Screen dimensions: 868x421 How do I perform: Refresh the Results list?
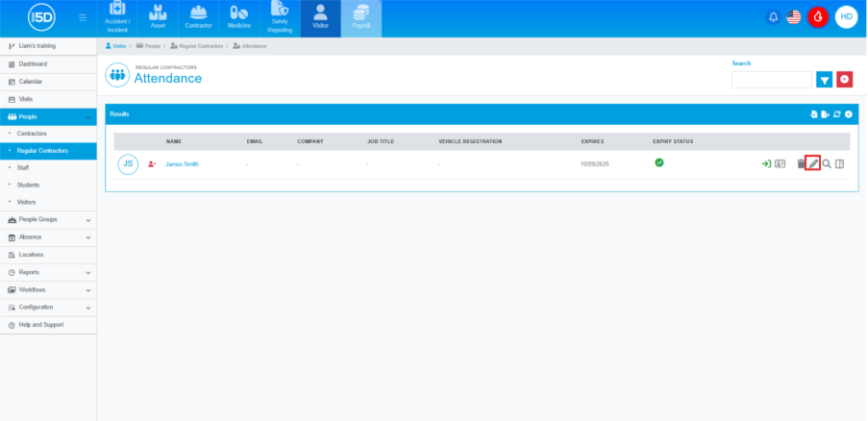click(x=837, y=114)
